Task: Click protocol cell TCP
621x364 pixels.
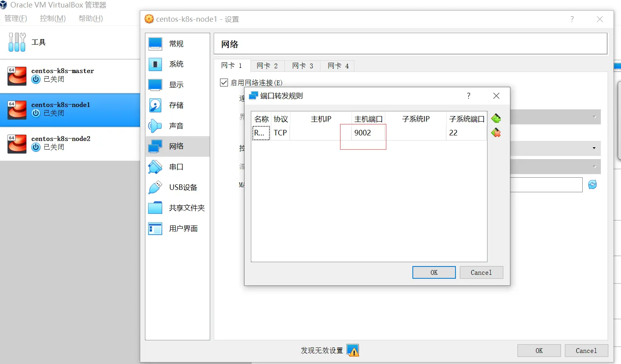Action: 280,133
